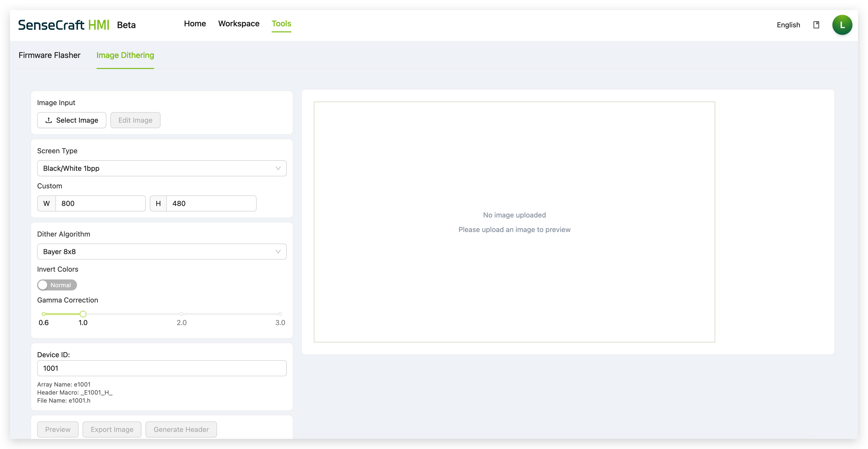Viewport: 868px width, 449px height.
Task: Click into the Device ID field
Action: pos(162,368)
